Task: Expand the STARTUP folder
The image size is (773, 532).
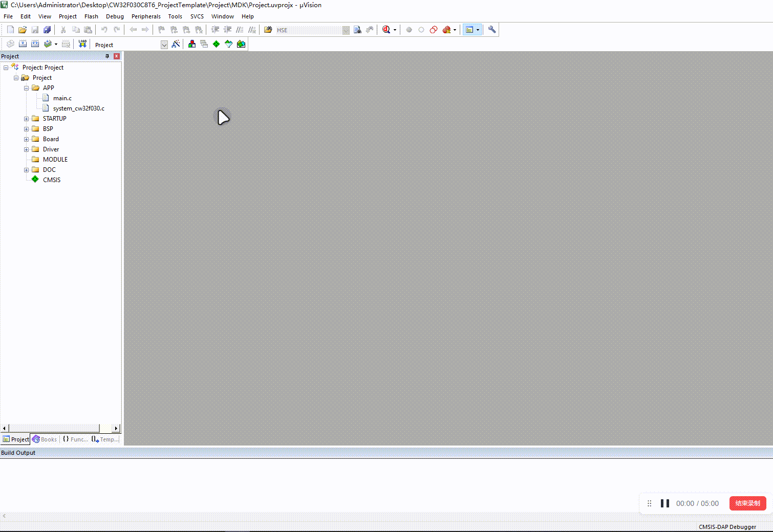Action: [x=26, y=119]
